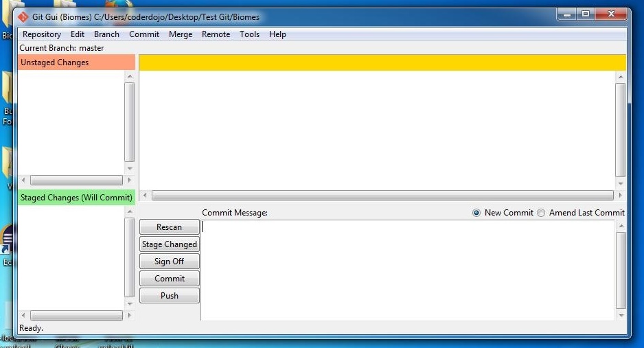Open the Branch menu

point(106,34)
